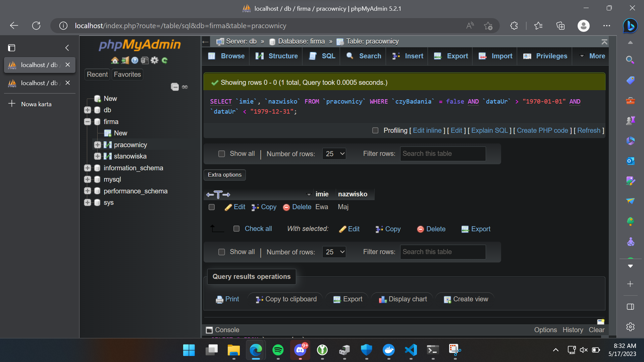Click the lower Filter rows search field
The height and width of the screenshot is (362, 644).
pos(443,252)
